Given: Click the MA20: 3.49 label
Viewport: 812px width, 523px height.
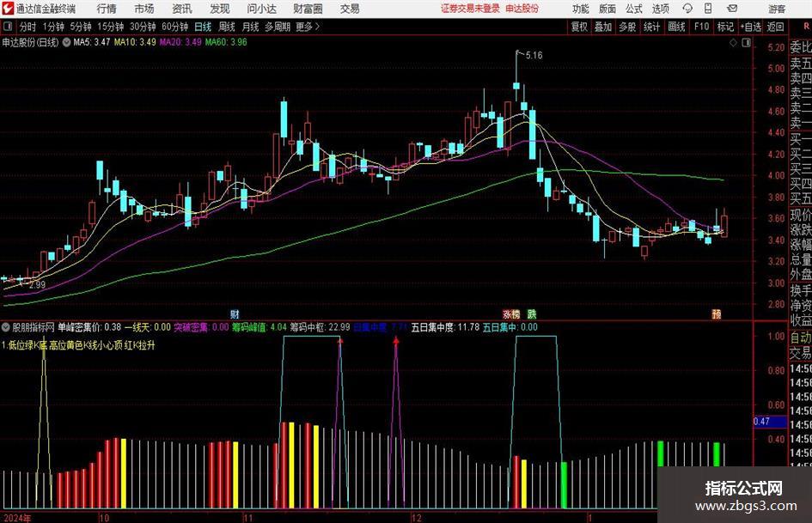Looking at the screenshot, I should click(x=180, y=42).
